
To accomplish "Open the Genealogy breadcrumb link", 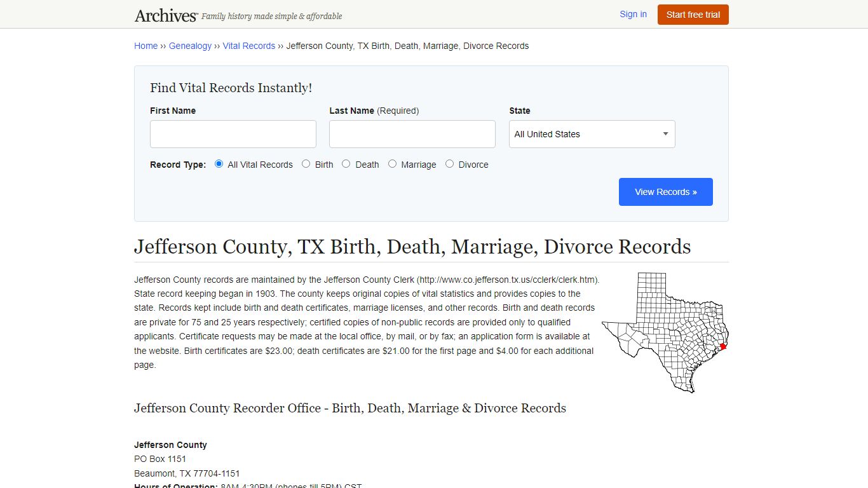I will click(190, 46).
